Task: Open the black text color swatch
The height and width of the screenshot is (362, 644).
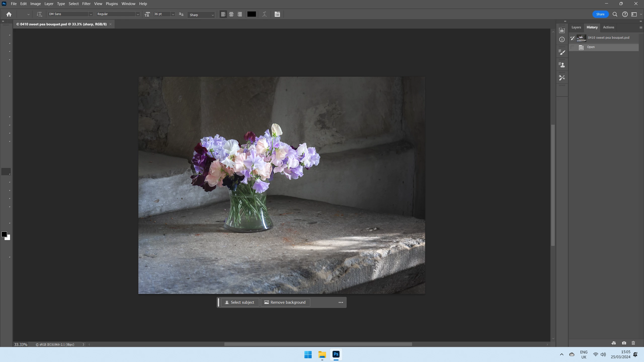Action: click(x=251, y=14)
